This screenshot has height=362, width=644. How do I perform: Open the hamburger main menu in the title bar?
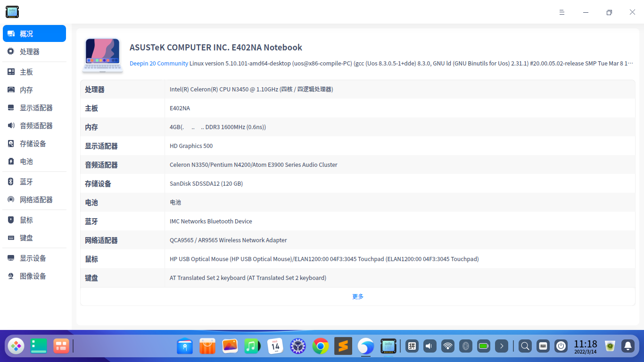click(562, 12)
